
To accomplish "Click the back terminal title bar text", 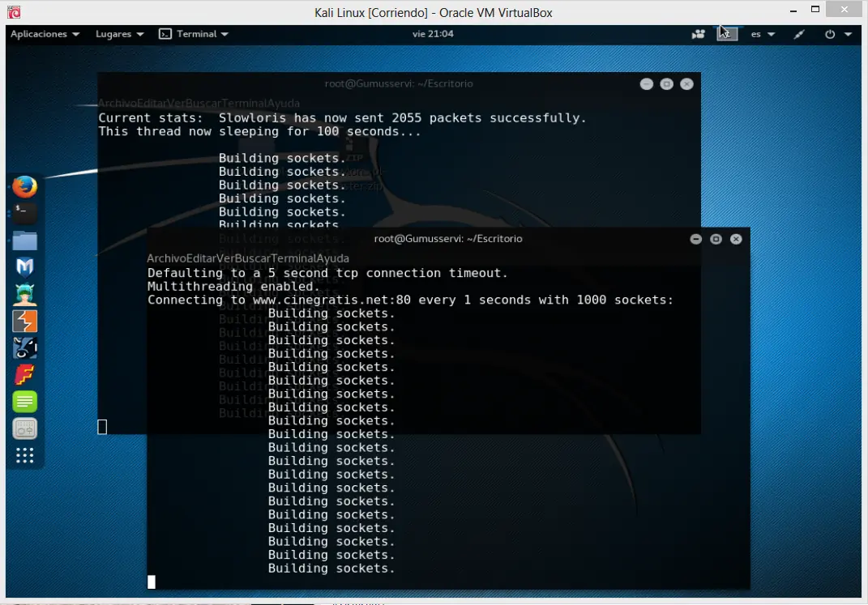I will [x=399, y=84].
